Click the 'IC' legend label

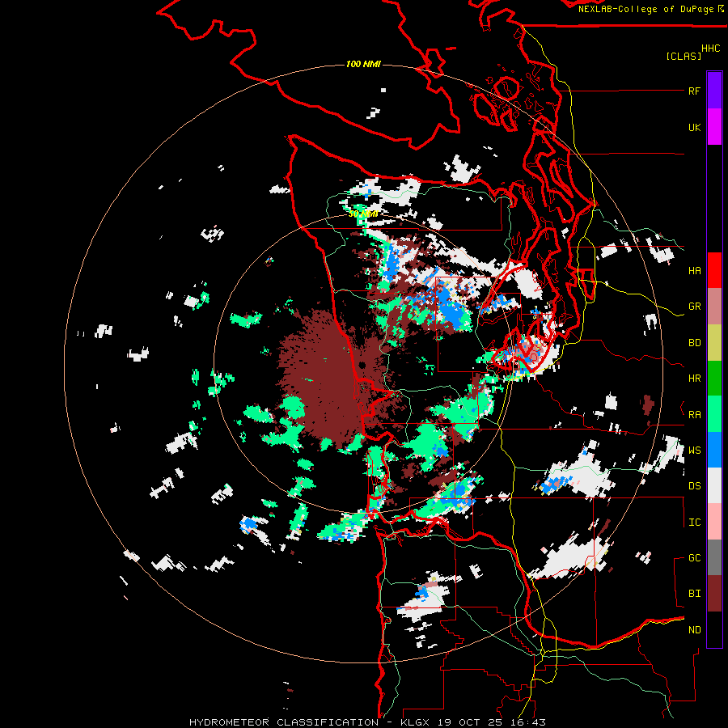click(x=694, y=523)
